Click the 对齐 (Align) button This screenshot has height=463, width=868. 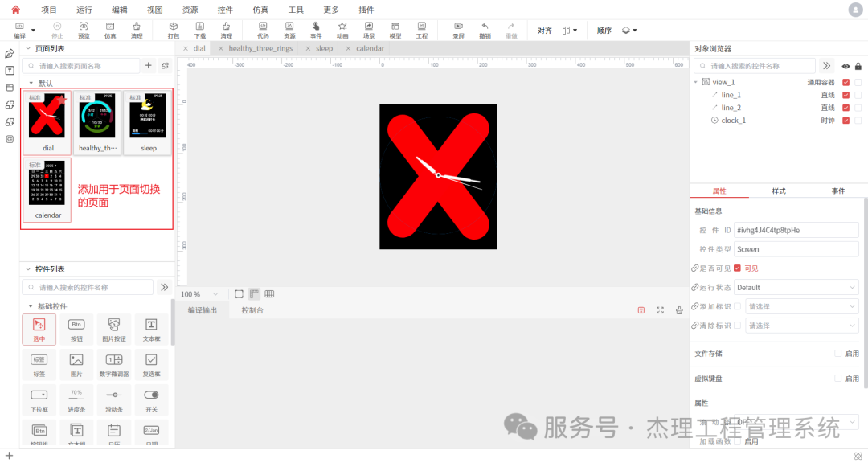click(x=543, y=30)
